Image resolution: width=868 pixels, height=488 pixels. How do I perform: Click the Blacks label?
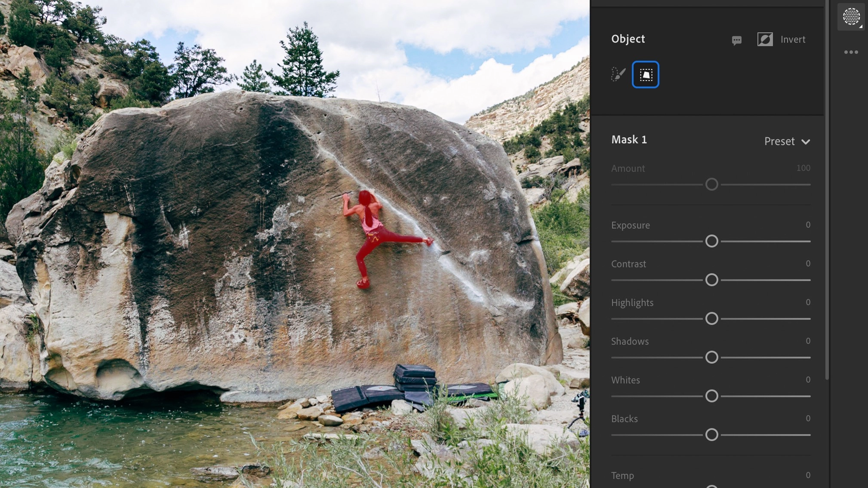click(x=625, y=419)
